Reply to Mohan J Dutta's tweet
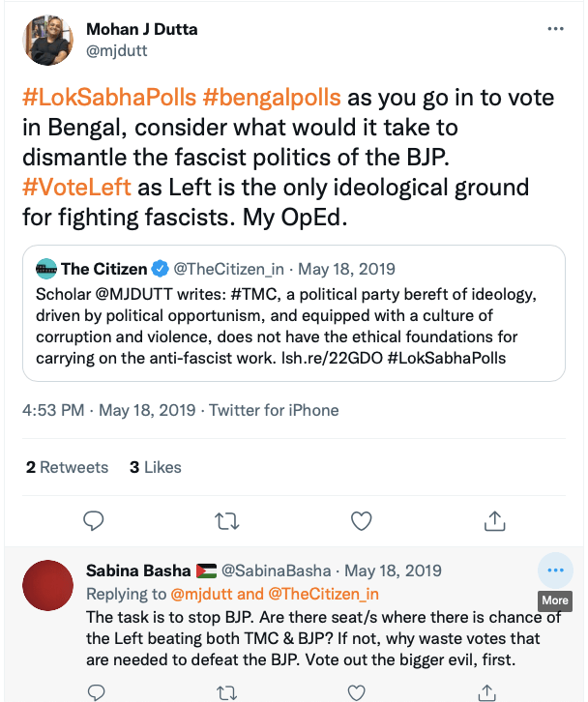The width and height of the screenshot is (588, 702). click(94, 520)
